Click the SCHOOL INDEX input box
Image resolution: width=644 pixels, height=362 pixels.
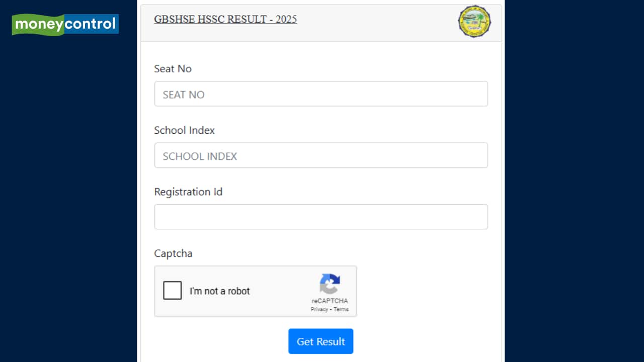pos(320,155)
